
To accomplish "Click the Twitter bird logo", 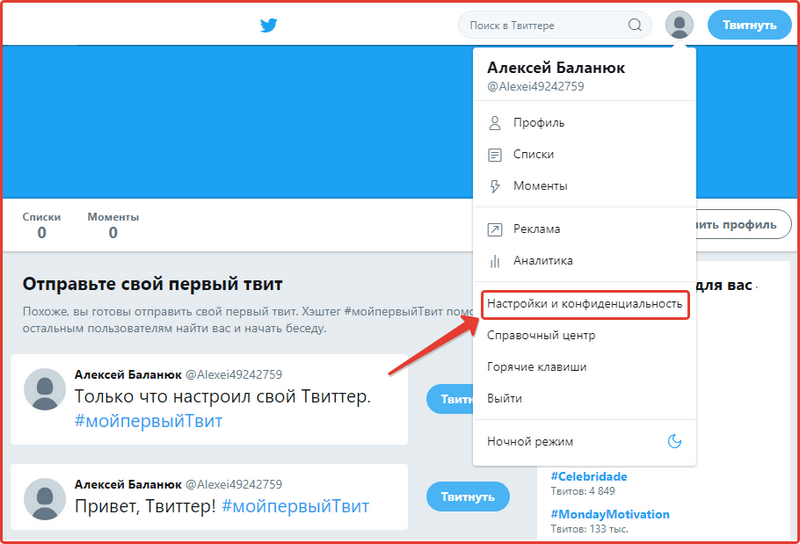I will [x=268, y=25].
